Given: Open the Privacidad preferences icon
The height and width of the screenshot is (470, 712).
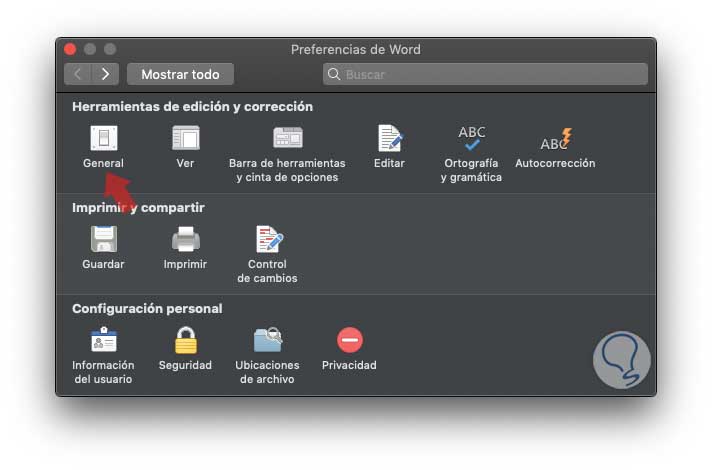Looking at the screenshot, I should pos(350,340).
